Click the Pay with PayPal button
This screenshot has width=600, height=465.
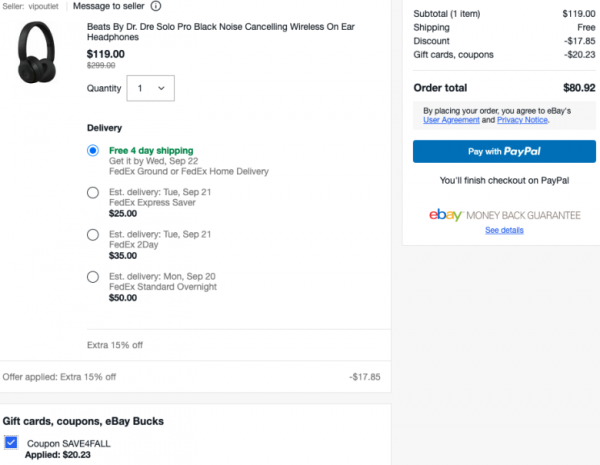coord(504,152)
